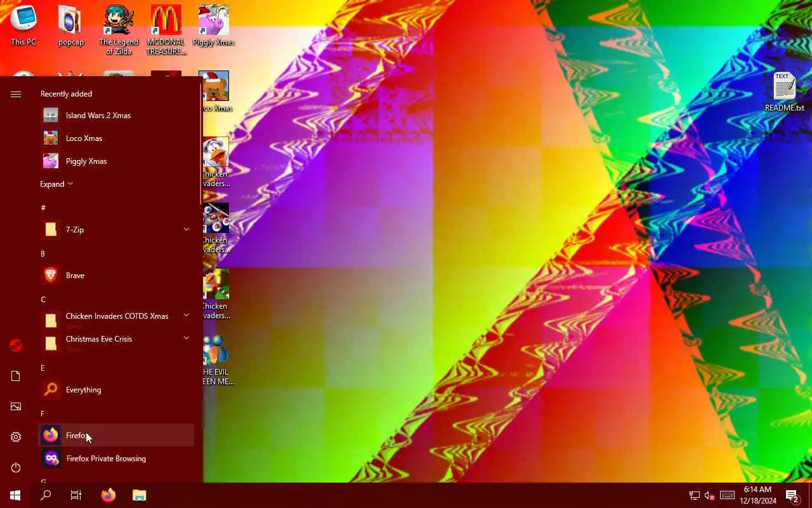Open the Chicken Invaders COTDS Xmas folder entry

(x=116, y=320)
